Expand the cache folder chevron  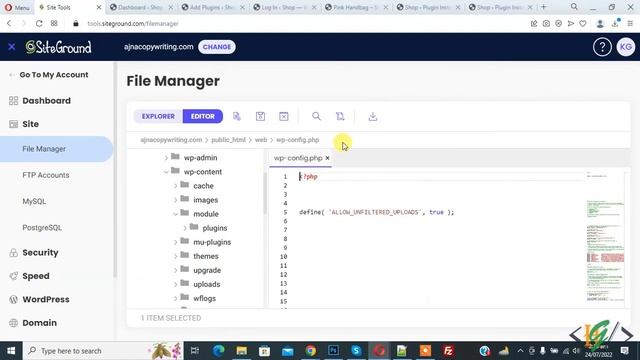[176, 186]
